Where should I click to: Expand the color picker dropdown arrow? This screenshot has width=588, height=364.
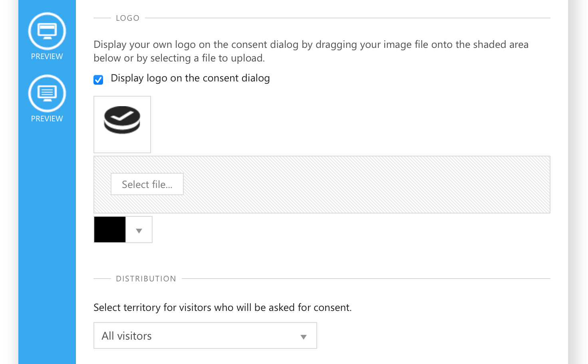(x=139, y=230)
